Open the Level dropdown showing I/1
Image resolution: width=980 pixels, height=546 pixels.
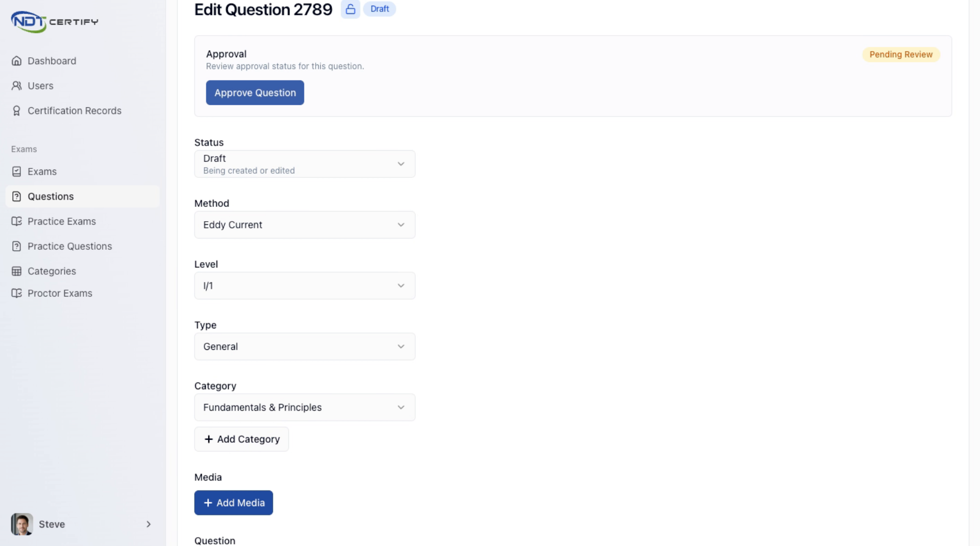coord(305,286)
